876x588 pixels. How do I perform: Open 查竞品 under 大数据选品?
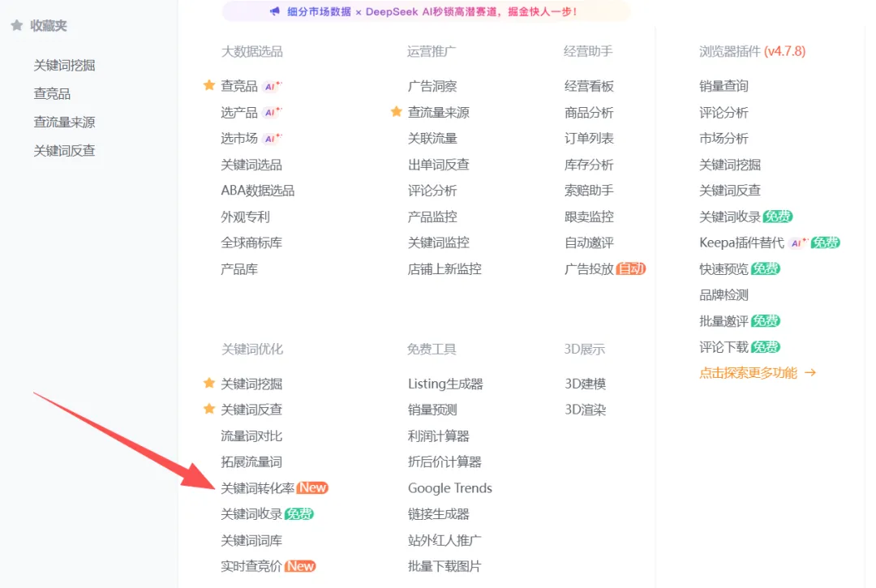239,86
